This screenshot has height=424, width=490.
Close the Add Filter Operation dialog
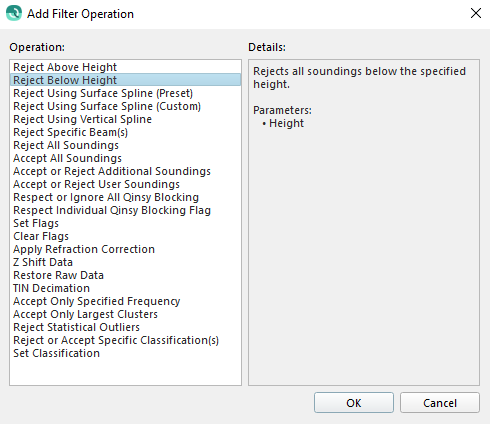[x=476, y=13]
